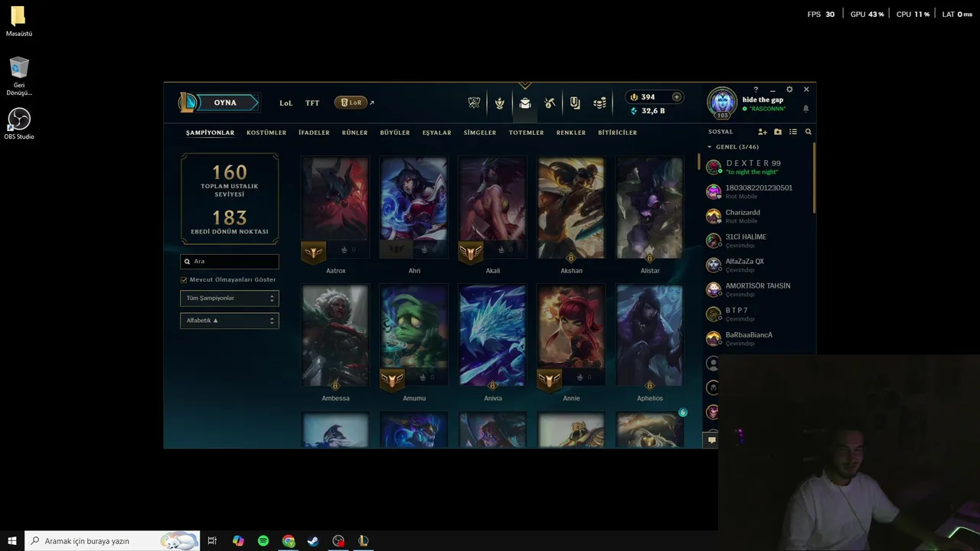Select the Akali champion card
The height and width of the screenshot is (551, 980).
[493, 208]
